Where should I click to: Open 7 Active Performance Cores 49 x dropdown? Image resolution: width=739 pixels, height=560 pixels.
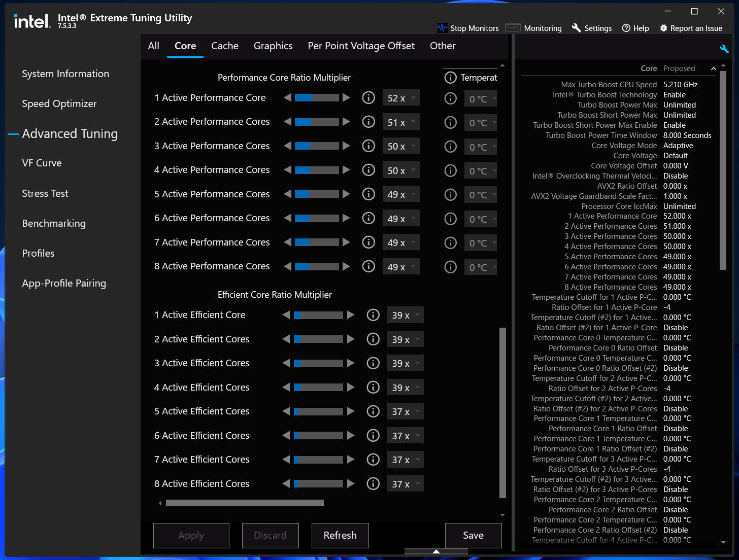click(x=401, y=242)
